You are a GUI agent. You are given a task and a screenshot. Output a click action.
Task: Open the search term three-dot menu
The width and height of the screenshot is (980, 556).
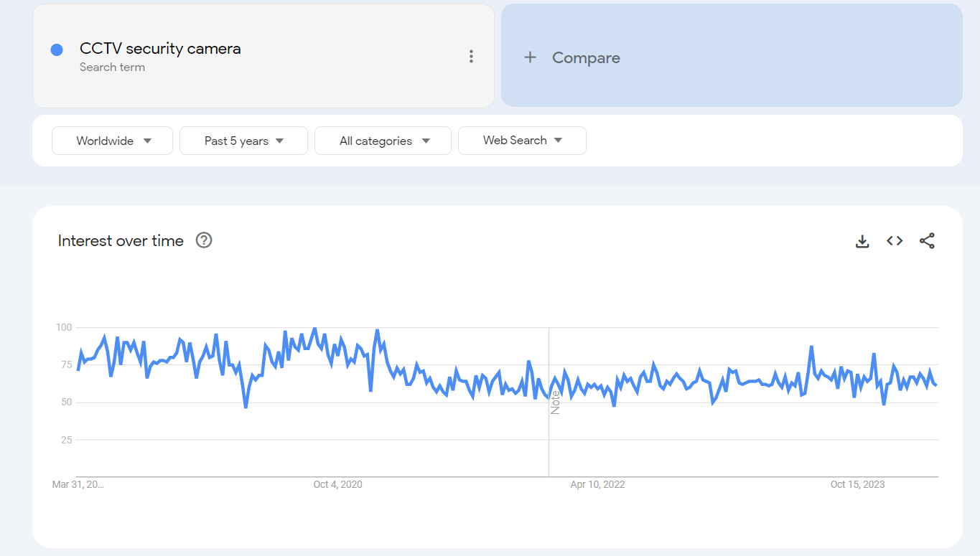pos(471,56)
